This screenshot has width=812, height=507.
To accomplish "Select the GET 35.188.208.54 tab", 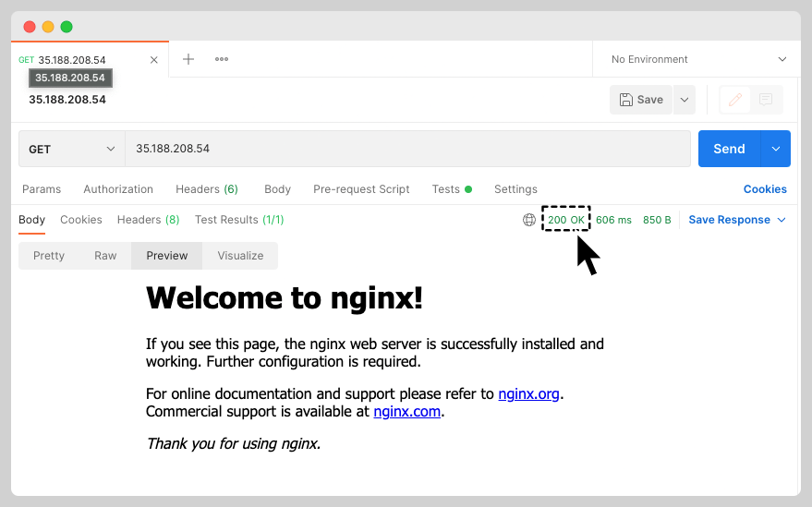I will (90, 59).
